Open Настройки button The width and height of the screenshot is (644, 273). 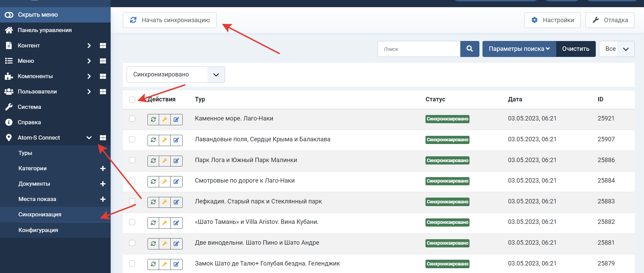pos(552,20)
